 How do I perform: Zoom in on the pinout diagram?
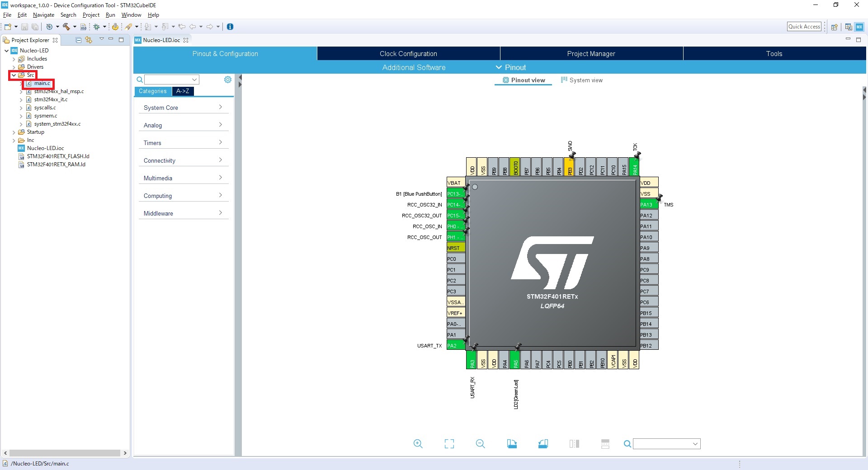point(417,444)
